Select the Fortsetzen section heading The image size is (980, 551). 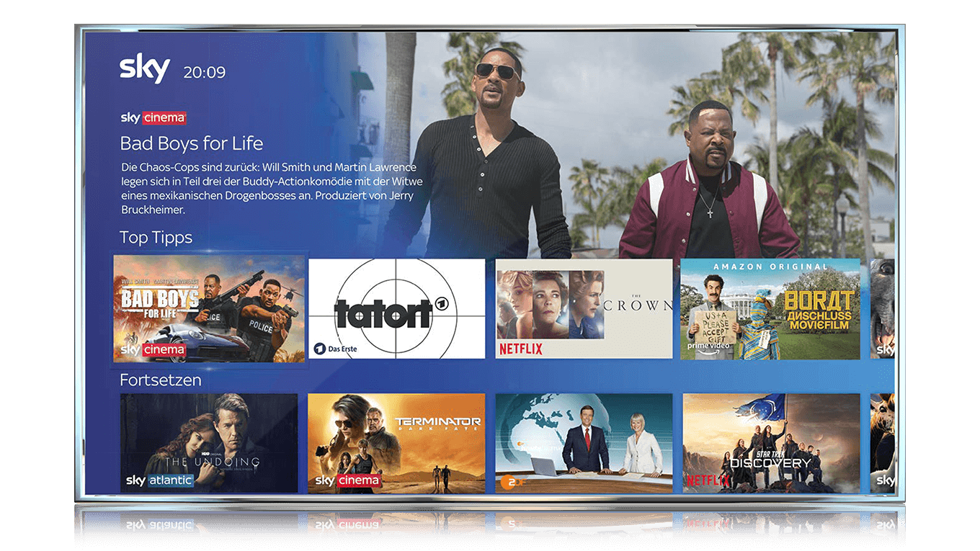click(x=160, y=380)
